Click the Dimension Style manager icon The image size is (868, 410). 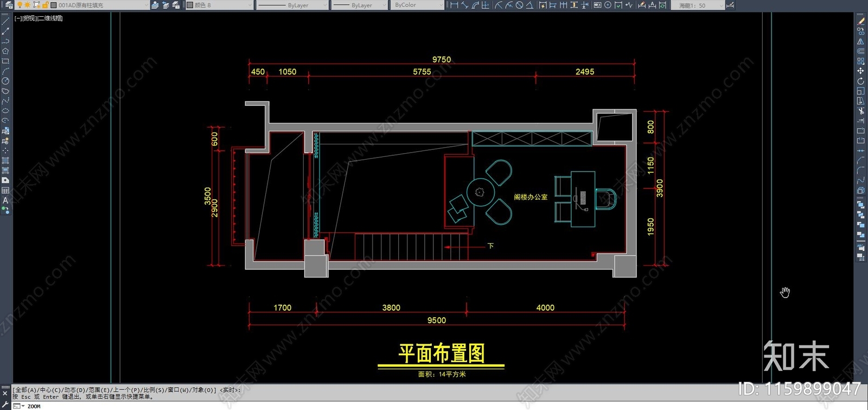[x=730, y=5]
